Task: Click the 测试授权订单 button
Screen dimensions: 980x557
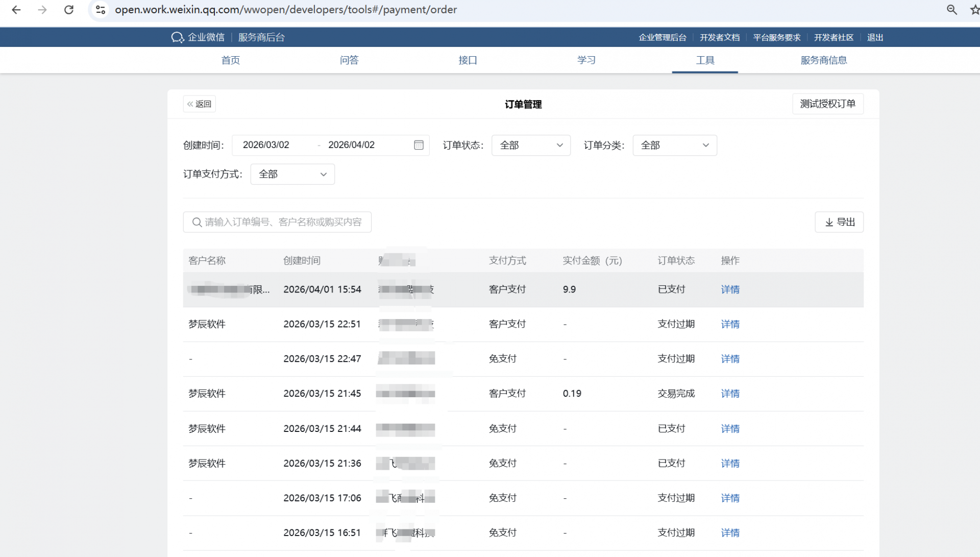Action: 827,104
